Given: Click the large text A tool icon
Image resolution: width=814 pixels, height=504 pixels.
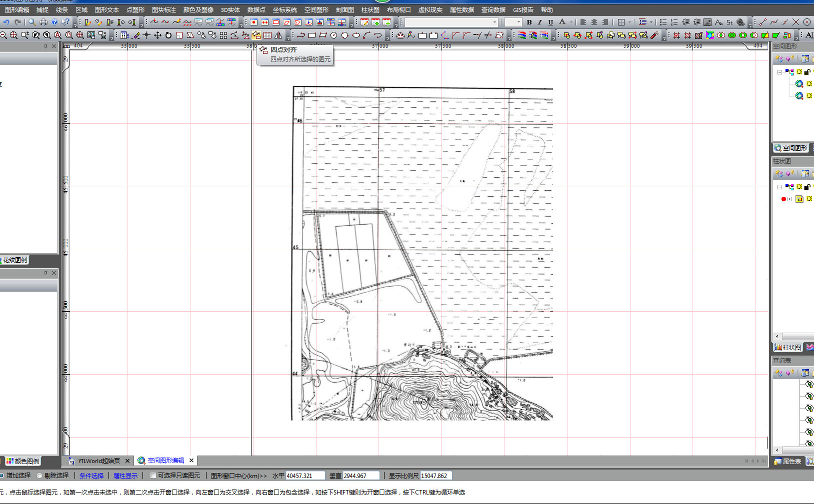Looking at the screenshot, I should [x=809, y=35].
